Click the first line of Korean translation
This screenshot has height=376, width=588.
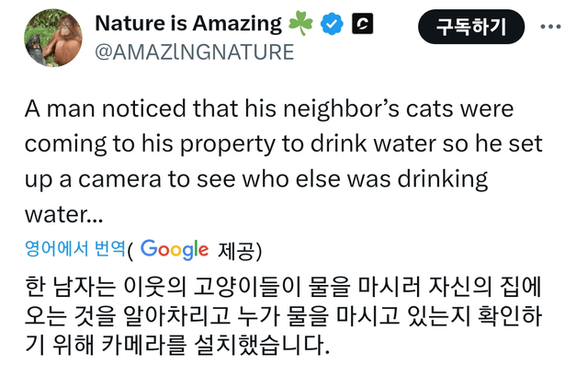click(x=285, y=282)
